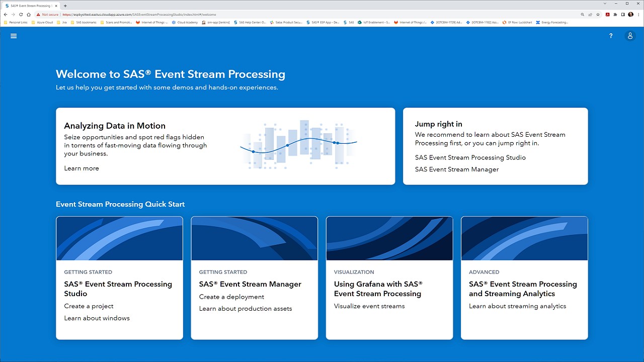Open the Personal Links bookmark folder

(x=16, y=23)
